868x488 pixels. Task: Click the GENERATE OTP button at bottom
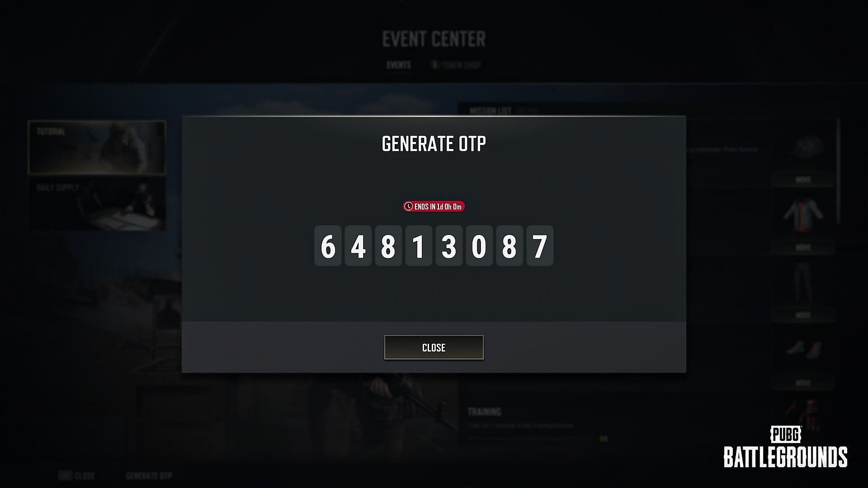click(x=148, y=475)
